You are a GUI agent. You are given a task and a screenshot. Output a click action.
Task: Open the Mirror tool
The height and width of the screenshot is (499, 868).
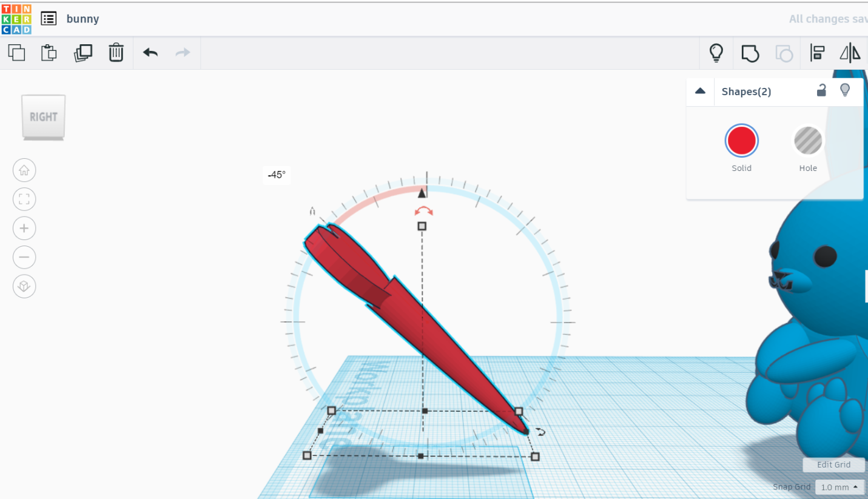[850, 53]
